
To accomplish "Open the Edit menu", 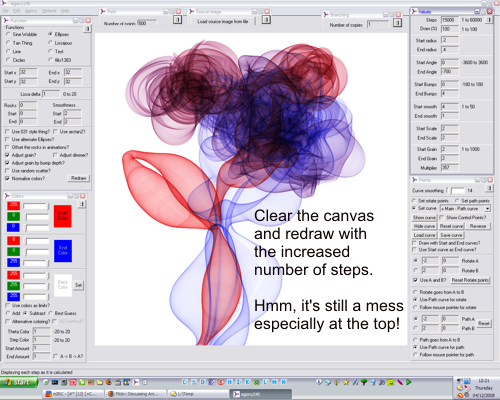I will 17,11.
